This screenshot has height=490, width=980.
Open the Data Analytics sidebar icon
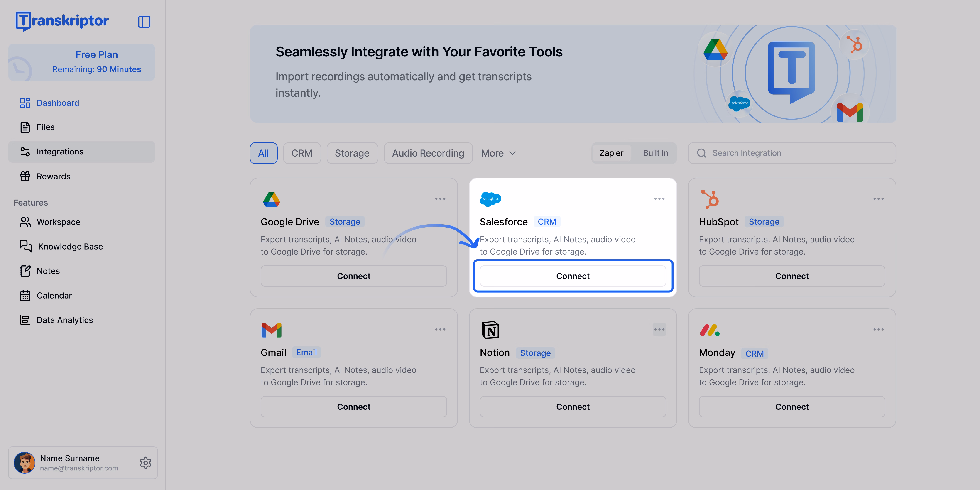[25, 320]
